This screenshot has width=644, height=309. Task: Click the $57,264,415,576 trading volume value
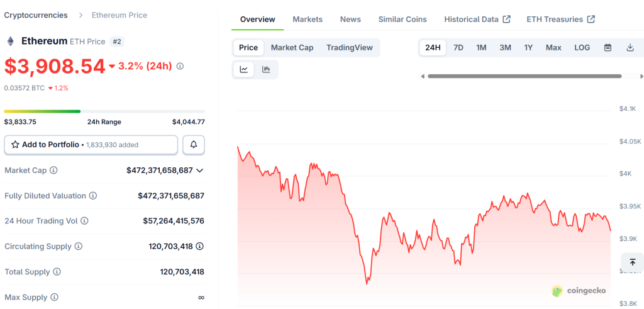(174, 221)
